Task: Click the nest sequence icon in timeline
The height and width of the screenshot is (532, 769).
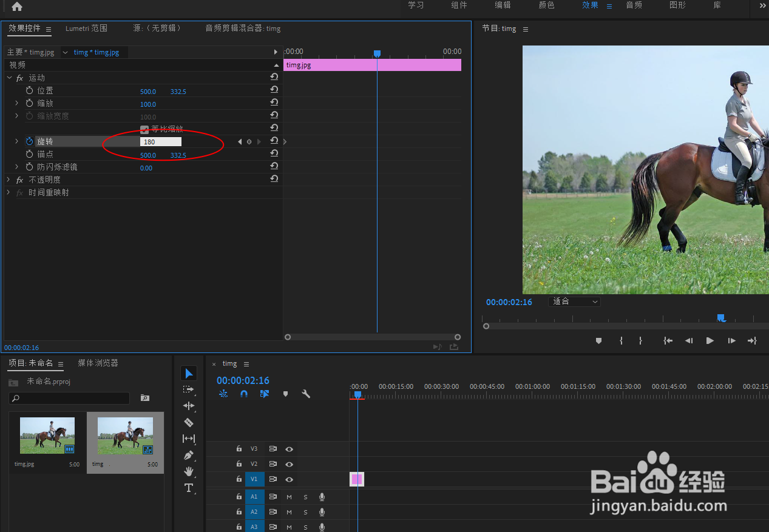Action: tap(223, 394)
